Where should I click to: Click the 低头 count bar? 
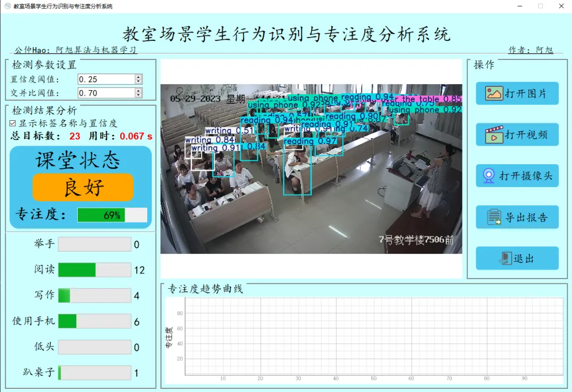pyautogui.click(x=95, y=347)
